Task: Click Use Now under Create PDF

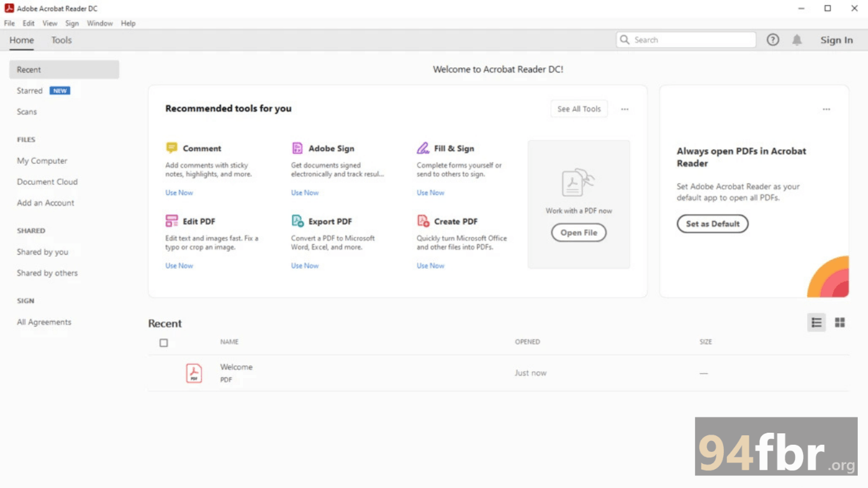Action: [x=431, y=266]
